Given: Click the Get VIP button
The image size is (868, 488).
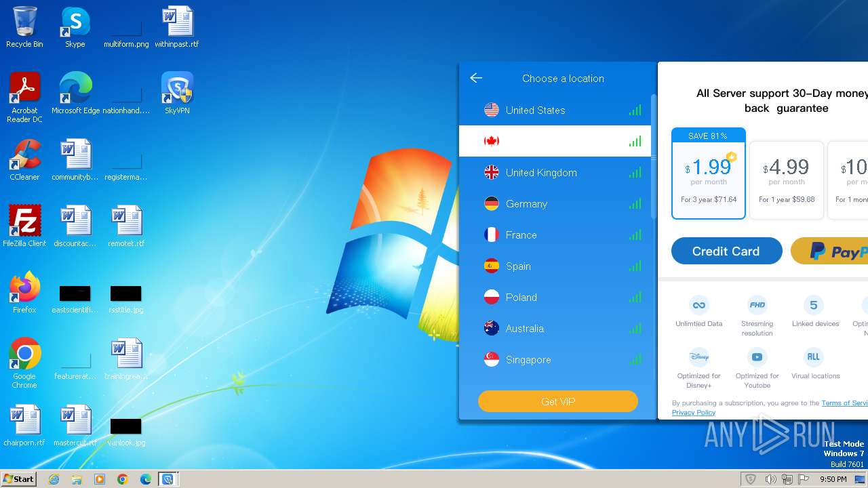Looking at the screenshot, I should coord(558,401).
